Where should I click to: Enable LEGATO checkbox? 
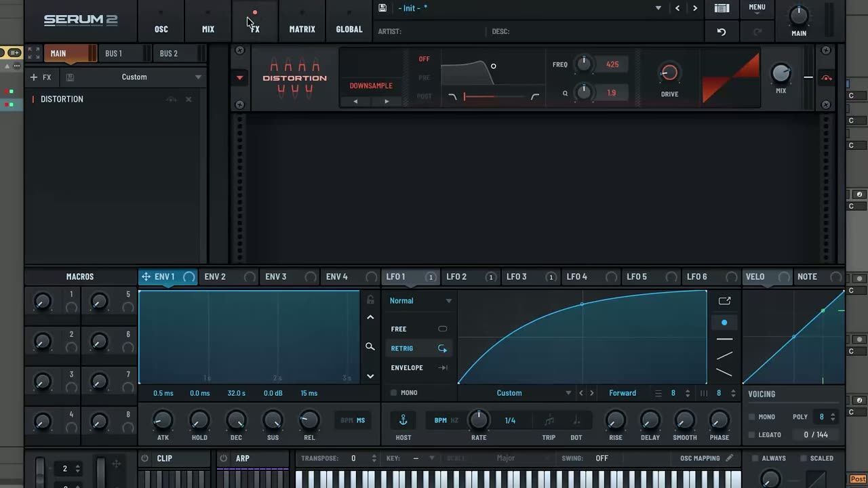[751, 435]
